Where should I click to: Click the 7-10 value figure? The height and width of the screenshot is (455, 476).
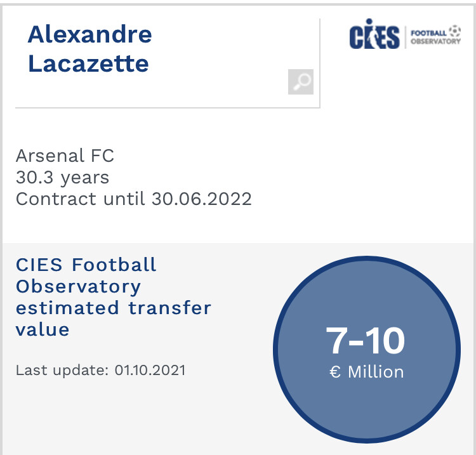coord(365,341)
